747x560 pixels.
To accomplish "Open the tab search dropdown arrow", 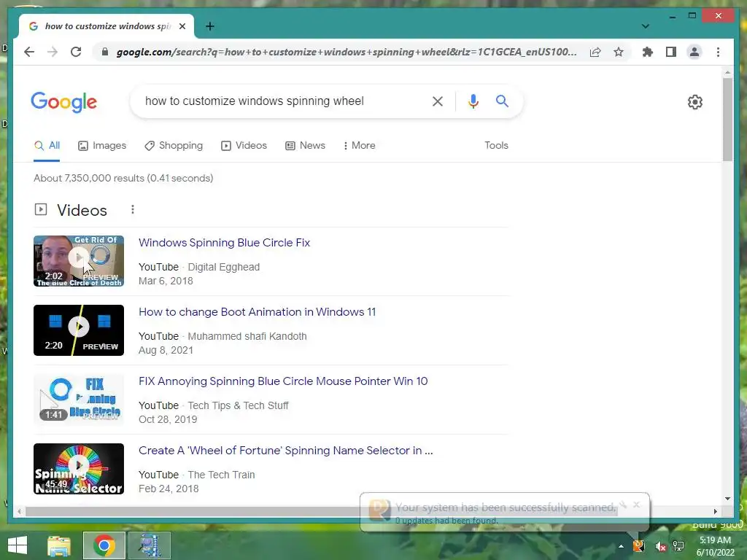I will coord(645,26).
